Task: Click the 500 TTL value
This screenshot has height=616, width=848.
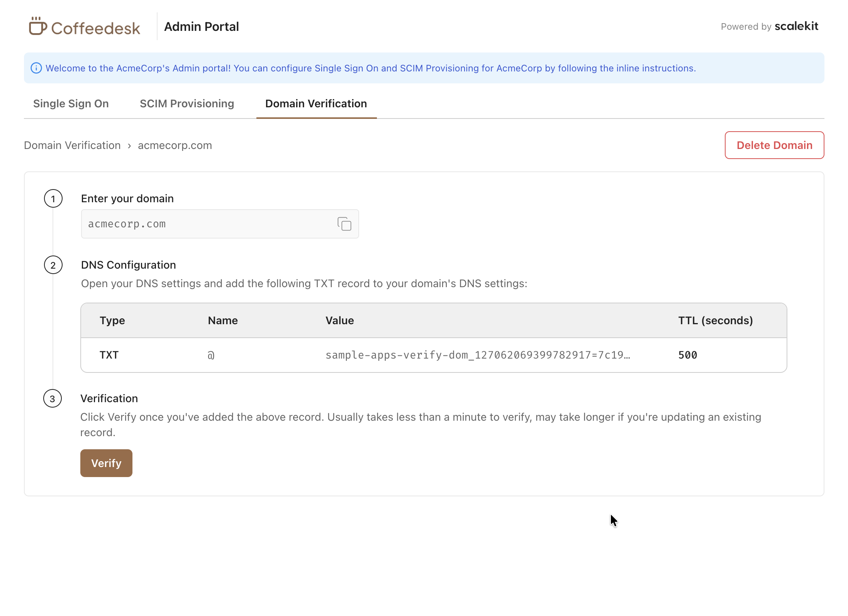Action: click(688, 355)
